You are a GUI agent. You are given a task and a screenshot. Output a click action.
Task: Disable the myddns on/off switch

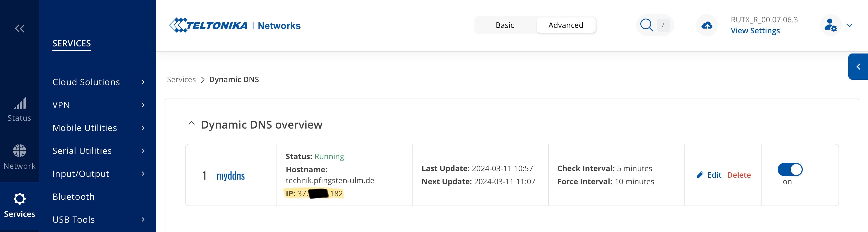point(790,169)
